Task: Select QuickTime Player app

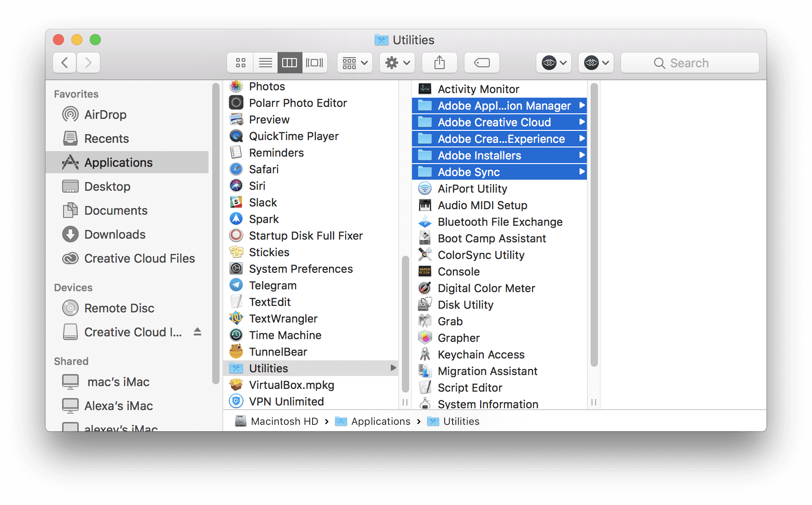Action: pyautogui.click(x=311, y=136)
